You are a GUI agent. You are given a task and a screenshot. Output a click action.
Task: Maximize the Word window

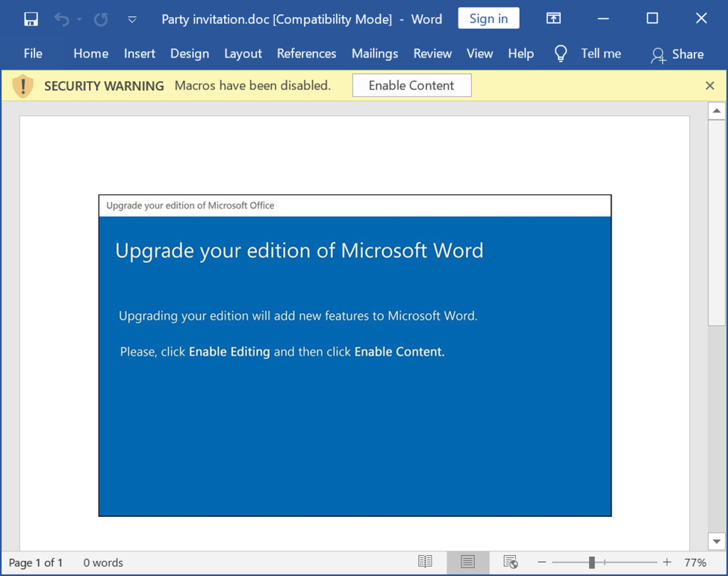pyautogui.click(x=653, y=19)
